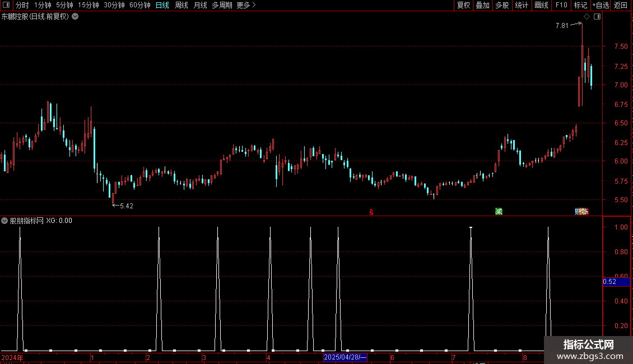Viewport: 633px width, 364px height.
Task: Click the 叠加 overlay button
Action: tap(482, 5)
